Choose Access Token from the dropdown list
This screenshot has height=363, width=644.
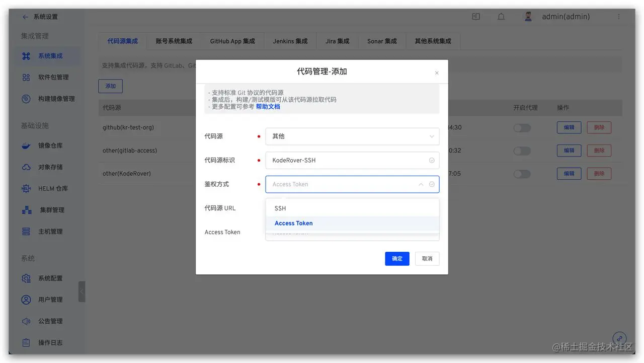click(352, 224)
